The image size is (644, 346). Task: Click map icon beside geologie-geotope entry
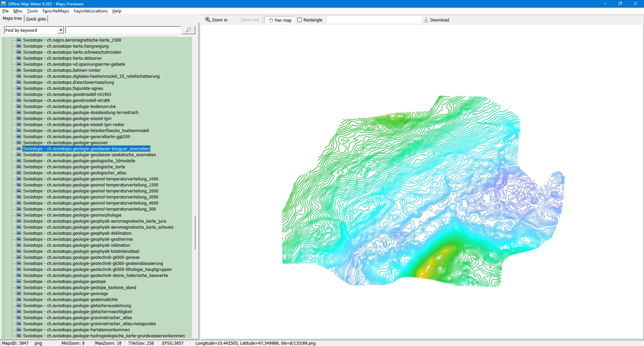pos(19,282)
